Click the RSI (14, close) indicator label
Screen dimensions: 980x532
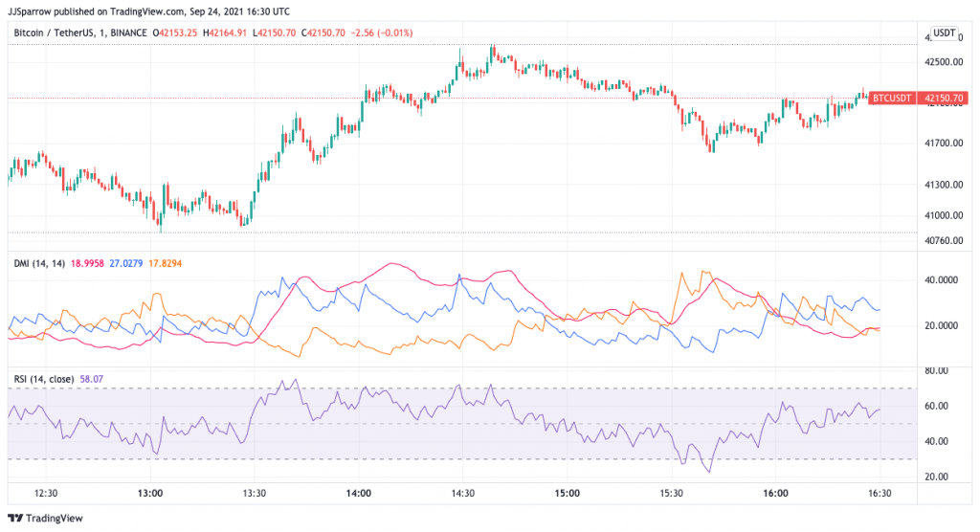point(44,380)
